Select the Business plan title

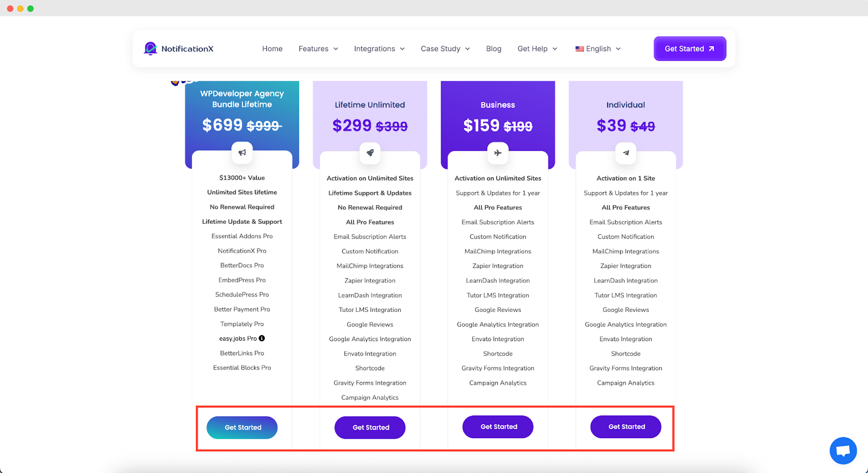(498, 105)
